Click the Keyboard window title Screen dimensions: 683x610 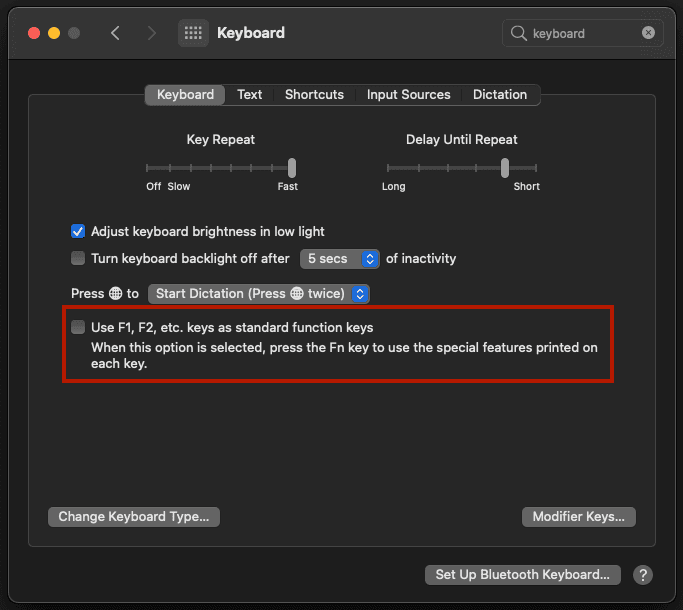(x=250, y=33)
